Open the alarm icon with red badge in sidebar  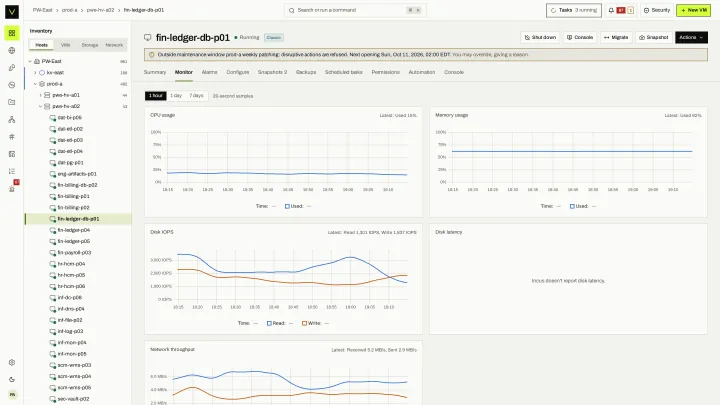(12, 188)
